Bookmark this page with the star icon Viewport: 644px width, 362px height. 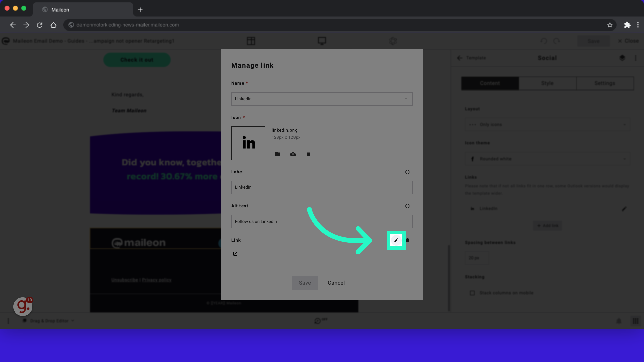pyautogui.click(x=610, y=25)
